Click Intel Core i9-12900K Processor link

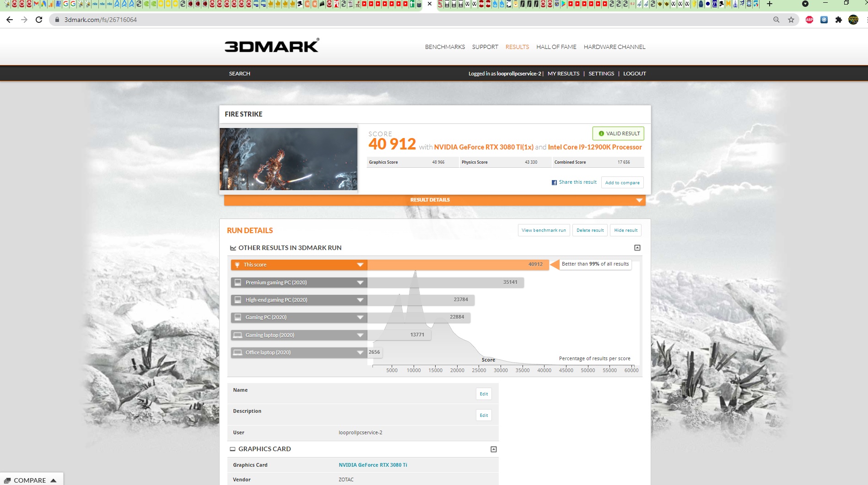[595, 147]
